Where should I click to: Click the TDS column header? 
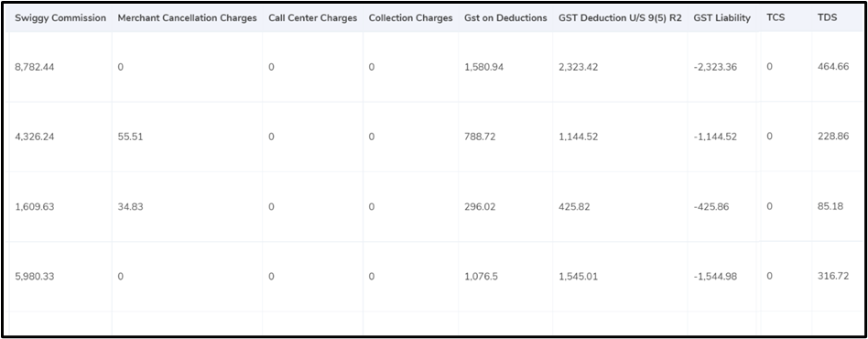tap(827, 17)
